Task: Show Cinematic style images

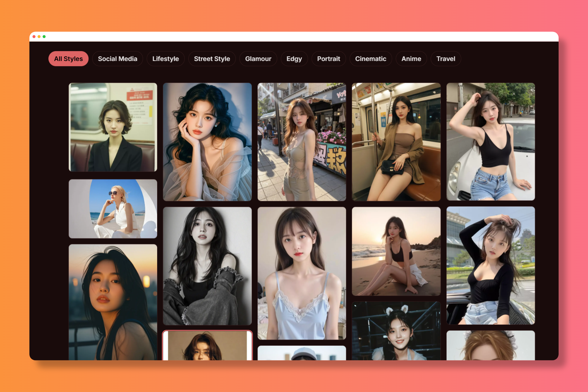Action: [x=370, y=59]
